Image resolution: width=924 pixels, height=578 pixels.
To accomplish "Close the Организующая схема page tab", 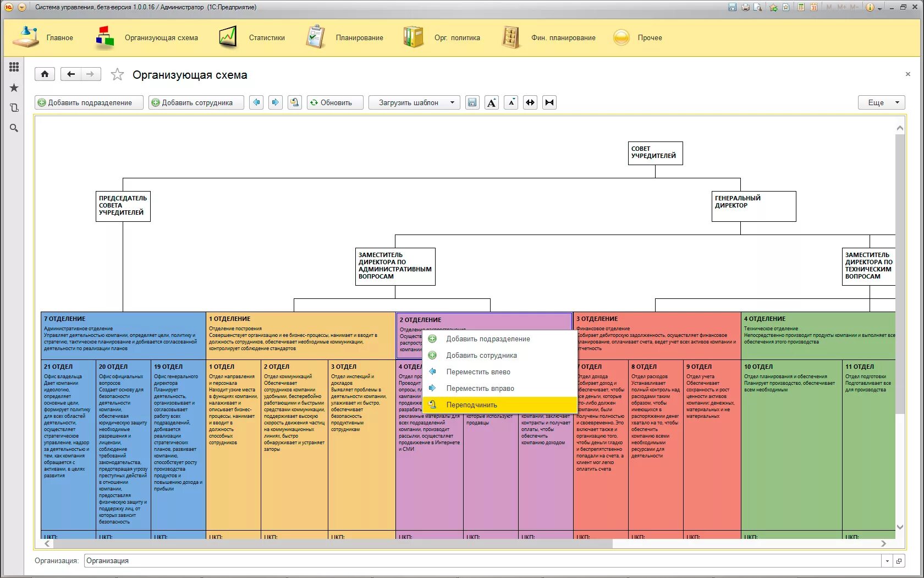I will point(908,74).
